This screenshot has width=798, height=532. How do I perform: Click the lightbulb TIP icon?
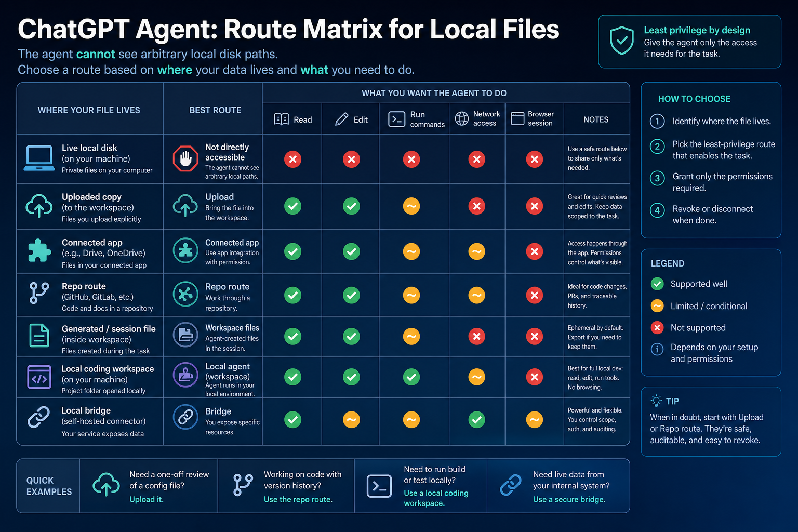coord(656,401)
